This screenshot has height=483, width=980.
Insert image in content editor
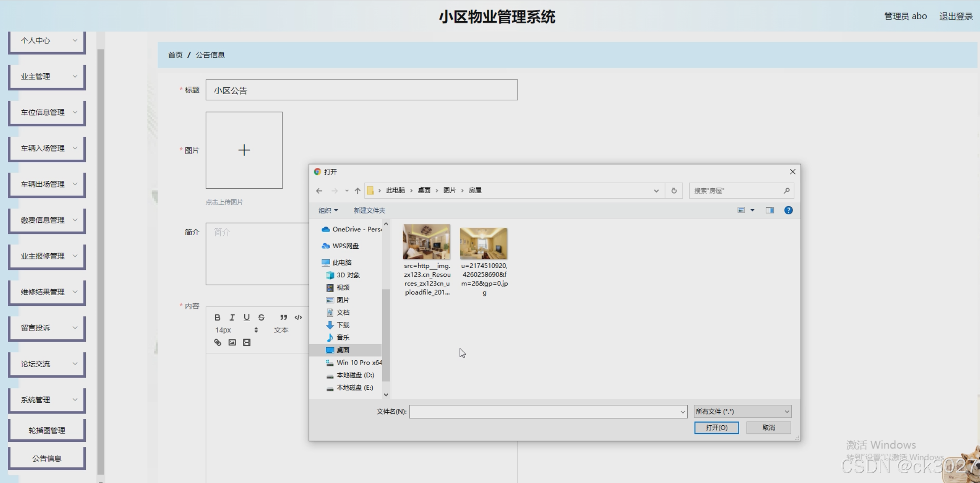click(232, 342)
